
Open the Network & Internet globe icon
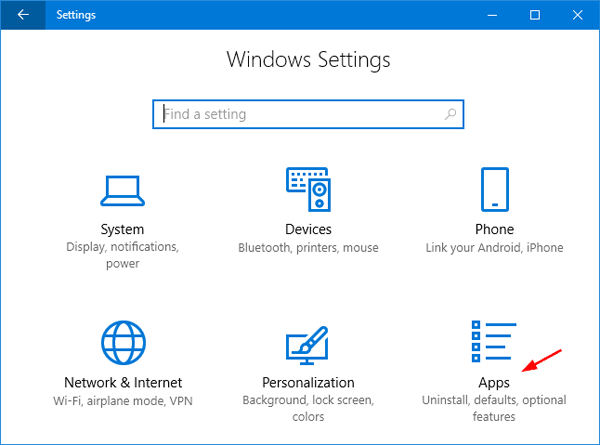point(122,342)
